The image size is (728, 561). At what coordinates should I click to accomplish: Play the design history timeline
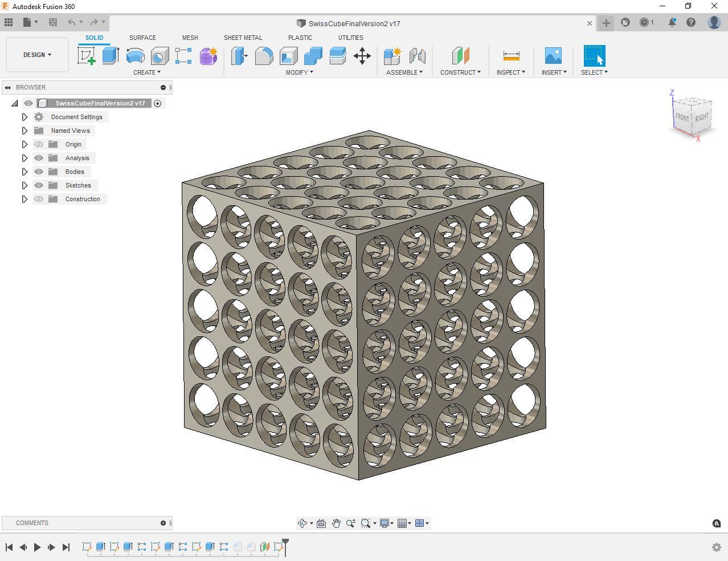36,547
